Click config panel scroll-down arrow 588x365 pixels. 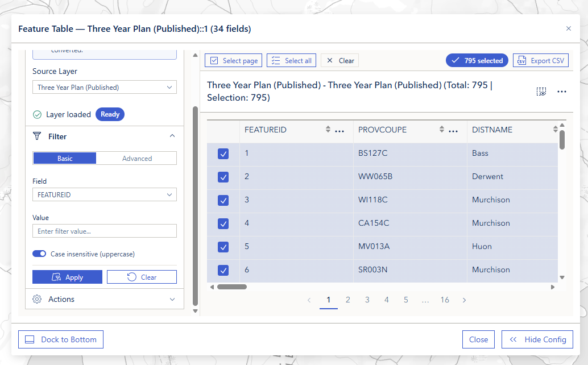(195, 311)
